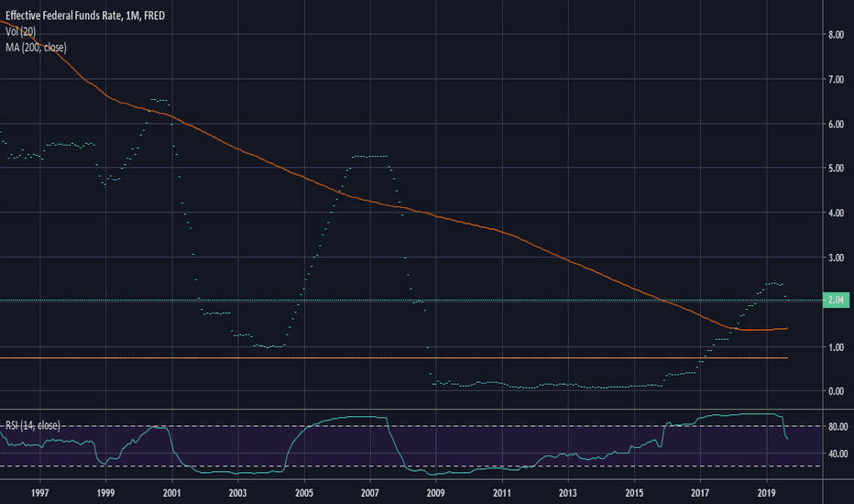This screenshot has height=504, width=854.
Task: Click the 0.00 price axis label
Action: pos(836,391)
